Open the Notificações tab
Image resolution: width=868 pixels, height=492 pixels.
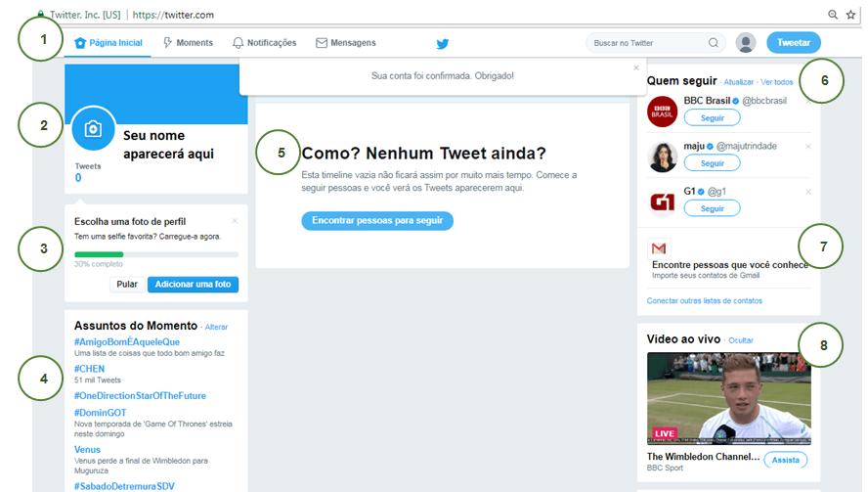264,43
